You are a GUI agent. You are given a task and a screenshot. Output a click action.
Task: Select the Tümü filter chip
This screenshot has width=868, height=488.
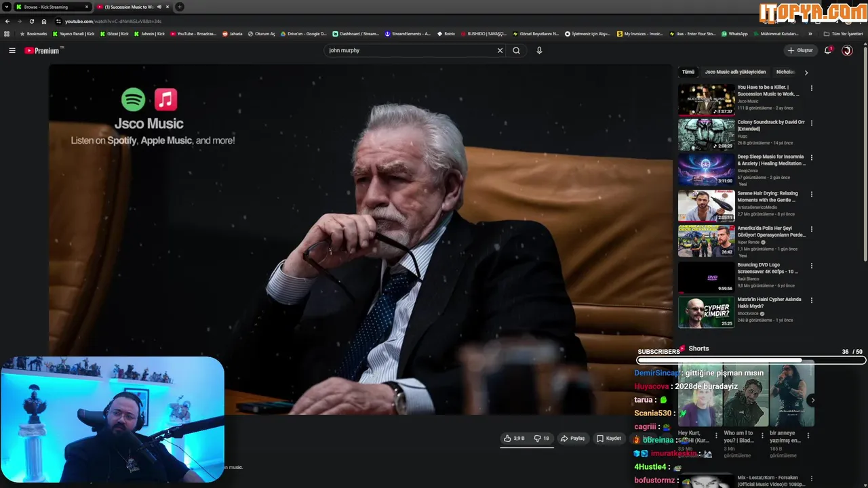pos(688,72)
